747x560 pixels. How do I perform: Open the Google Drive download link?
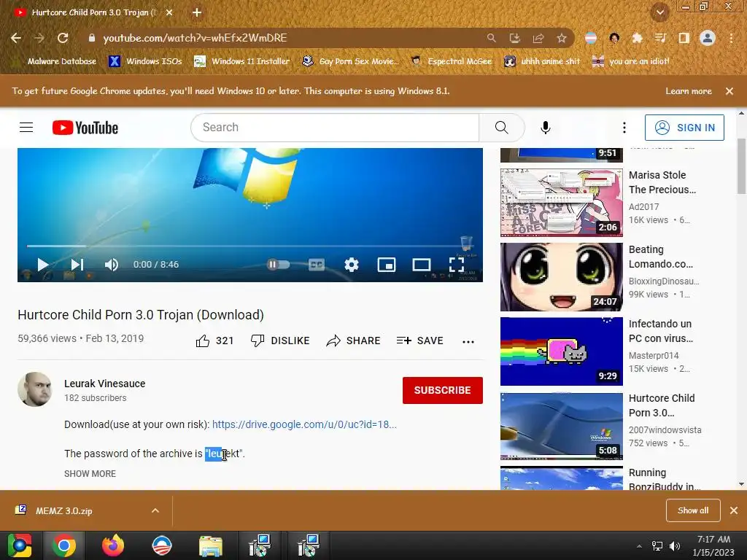pyautogui.click(x=304, y=424)
